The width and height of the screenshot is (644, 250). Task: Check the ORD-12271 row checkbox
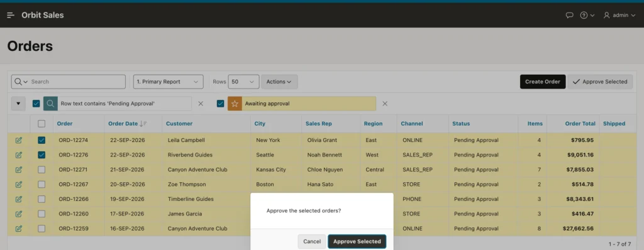[42, 170]
